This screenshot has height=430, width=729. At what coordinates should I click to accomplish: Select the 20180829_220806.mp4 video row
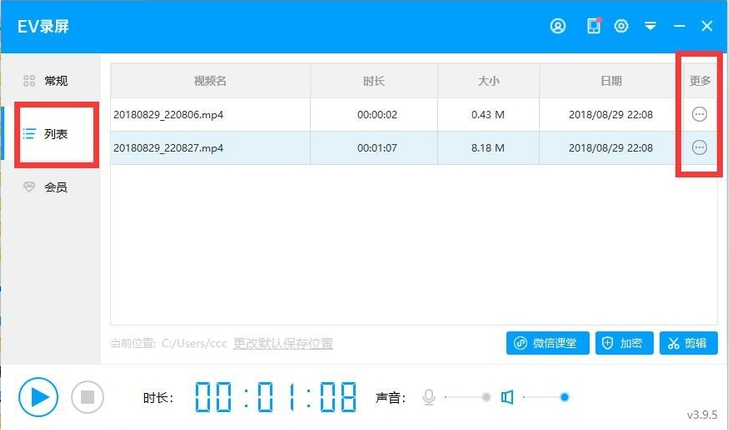coord(210,115)
